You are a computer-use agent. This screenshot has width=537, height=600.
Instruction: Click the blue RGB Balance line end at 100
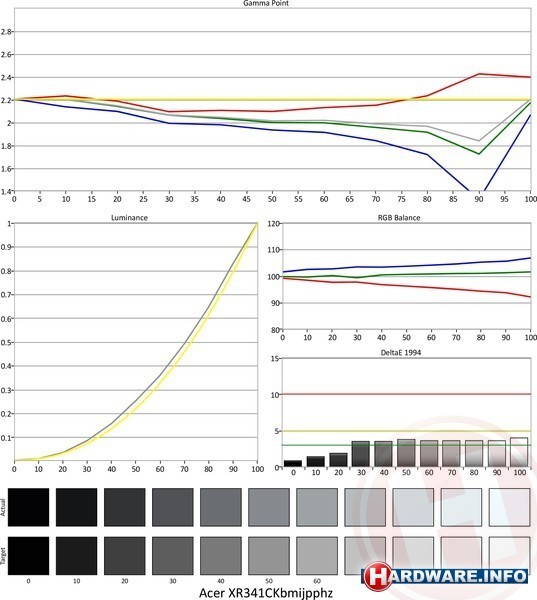click(530, 258)
